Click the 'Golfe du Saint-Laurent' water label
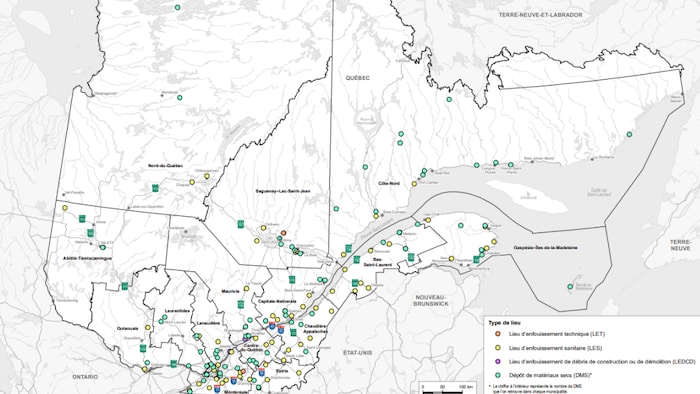Screen dimensions: 700x394 point(599,192)
